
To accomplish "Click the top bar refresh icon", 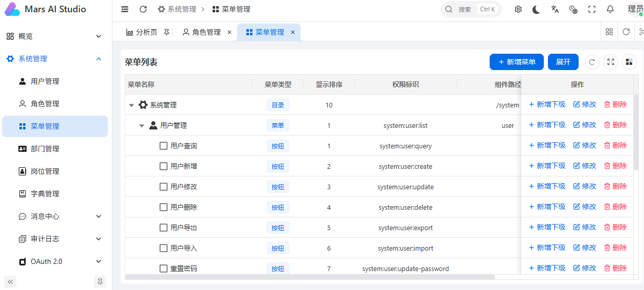I will pyautogui.click(x=143, y=9).
